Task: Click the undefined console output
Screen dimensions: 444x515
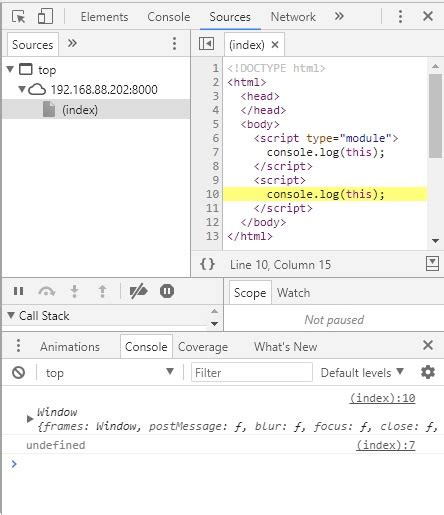Action: tap(56, 445)
